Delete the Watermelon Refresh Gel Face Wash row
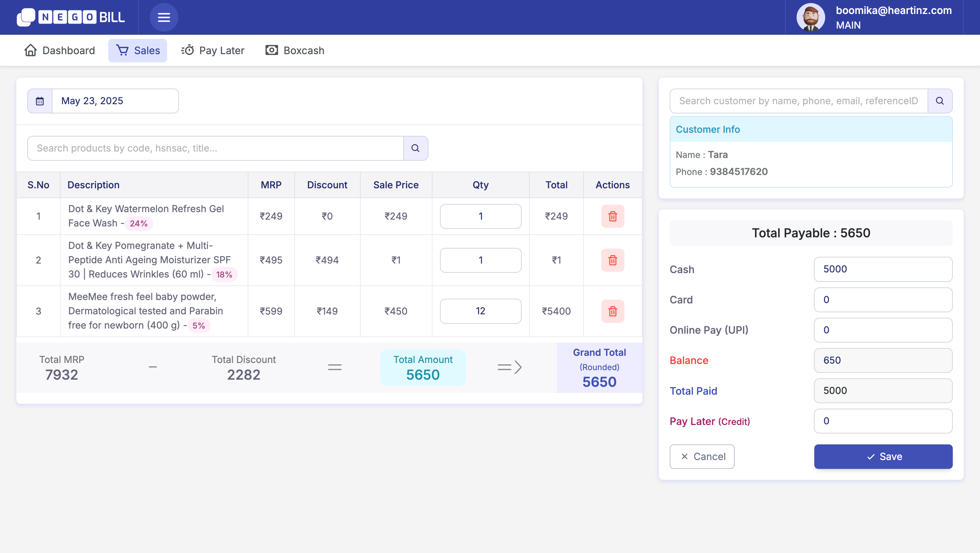Viewport: 980px width, 553px height. (x=612, y=216)
